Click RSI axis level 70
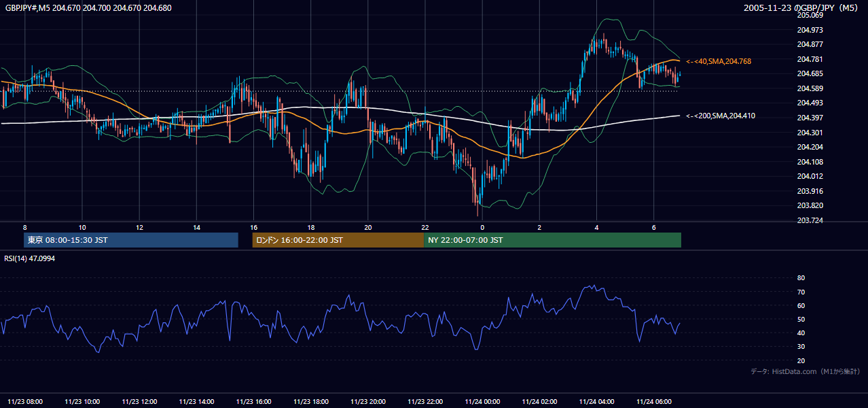 [801, 292]
